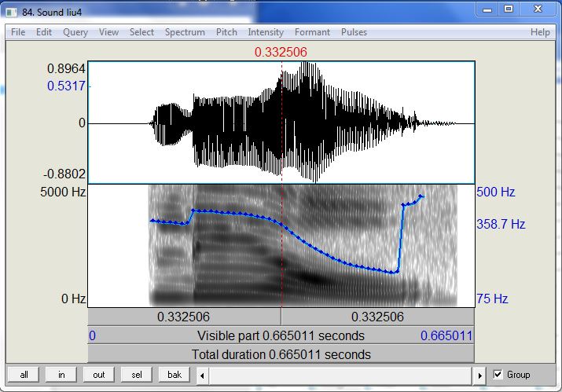The height and width of the screenshot is (392, 562).
Task: Click the 'sel' zoom button
Action: [136, 375]
